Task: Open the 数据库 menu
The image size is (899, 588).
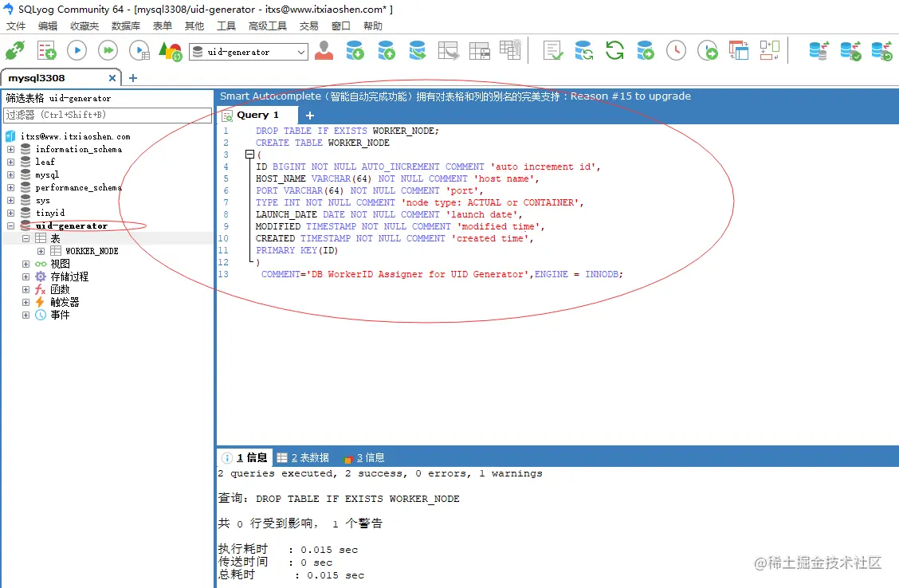Action: [126, 25]
